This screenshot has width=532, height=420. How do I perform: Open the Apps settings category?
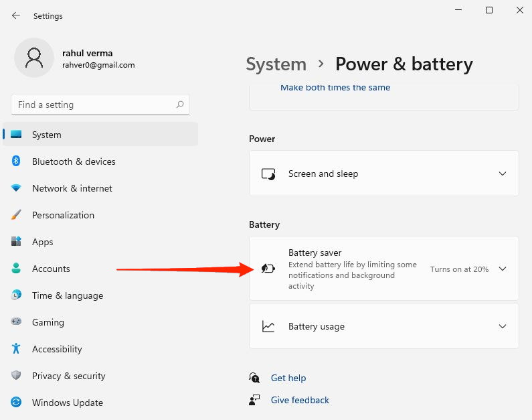43,242
